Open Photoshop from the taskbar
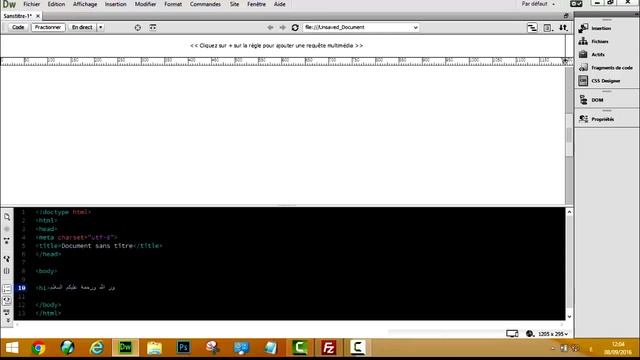Viewport: 640px width, 360px height. [183, 348]
